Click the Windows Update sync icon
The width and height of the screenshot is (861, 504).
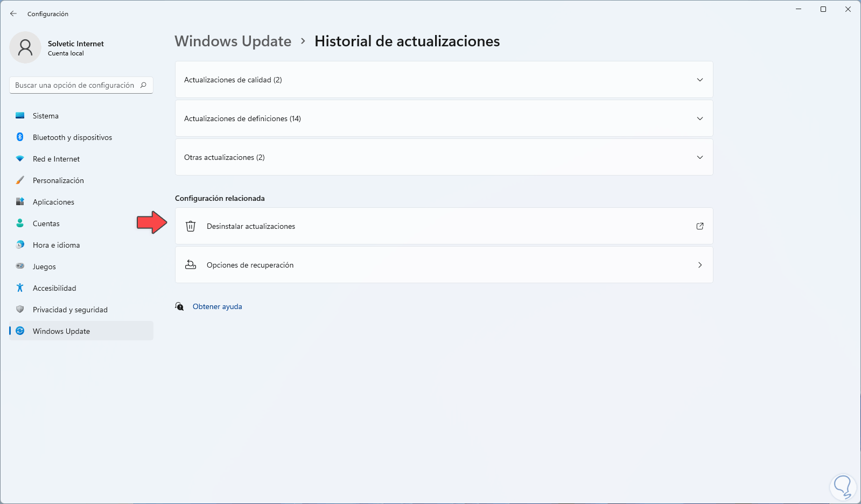pyautogui.click(x=20, y=331)
